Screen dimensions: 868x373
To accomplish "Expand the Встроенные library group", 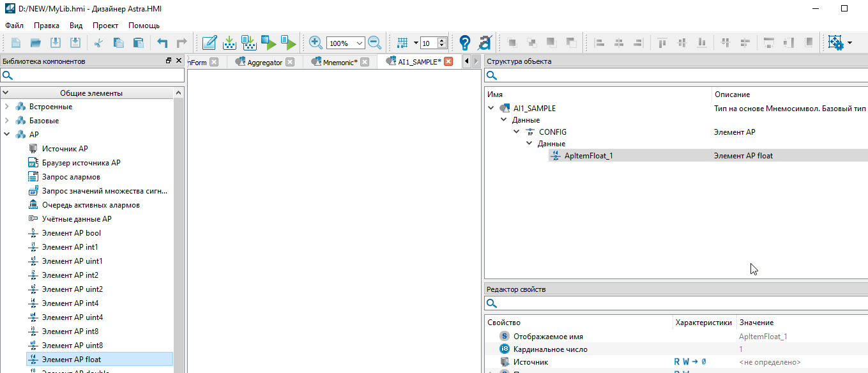I will point(7,107).
